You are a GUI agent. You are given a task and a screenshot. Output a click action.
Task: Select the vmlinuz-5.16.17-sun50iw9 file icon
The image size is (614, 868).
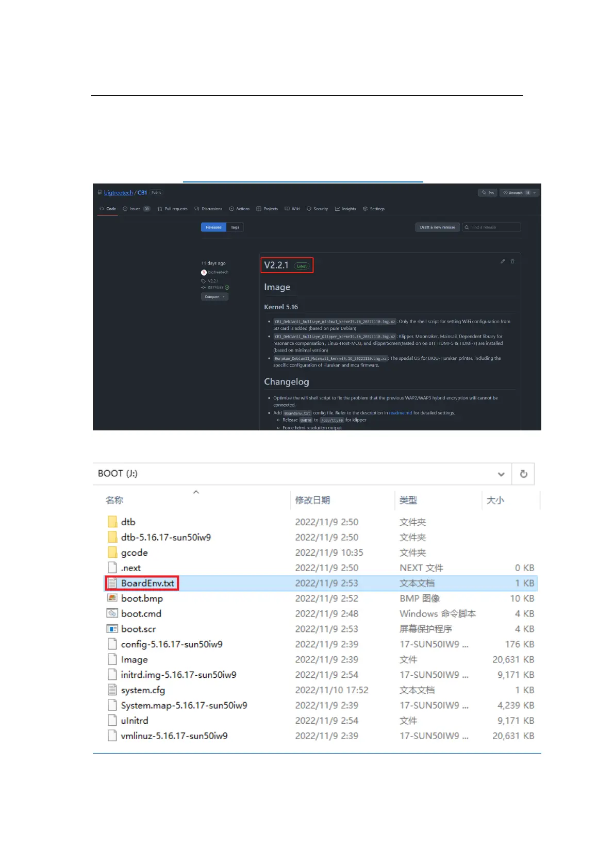[112, 736]
